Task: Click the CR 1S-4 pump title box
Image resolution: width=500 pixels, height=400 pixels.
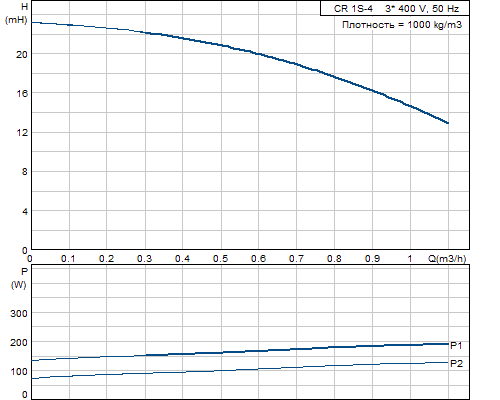Action: (x=395, y=8)
